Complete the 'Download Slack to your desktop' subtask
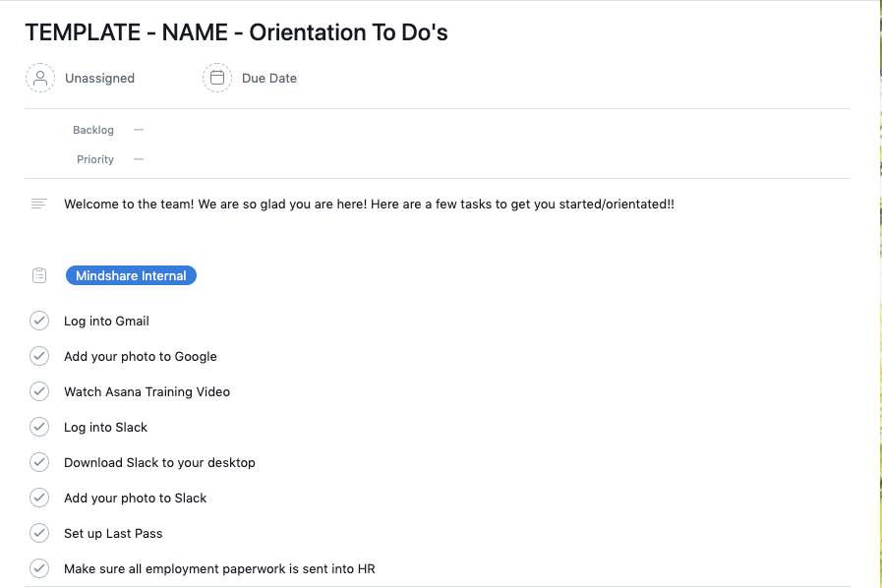This screenshot has height=588, width=882. click(x=39, y=462)
